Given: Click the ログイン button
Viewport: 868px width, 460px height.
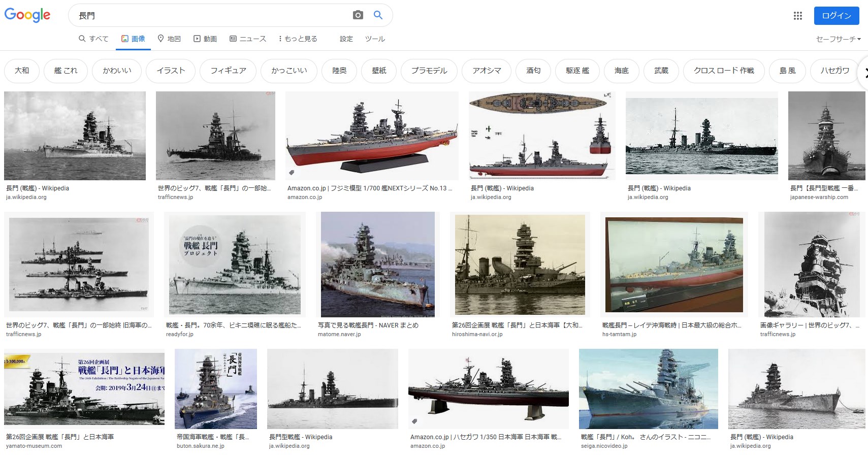Looking at the screenshot, I should [836, 16].
